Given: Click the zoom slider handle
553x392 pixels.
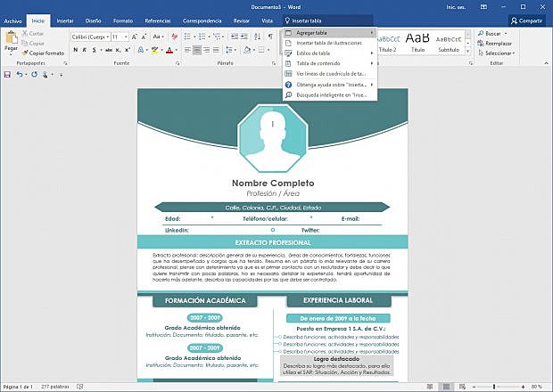Looking at the screenshot, I should click(x=494, y=387).
